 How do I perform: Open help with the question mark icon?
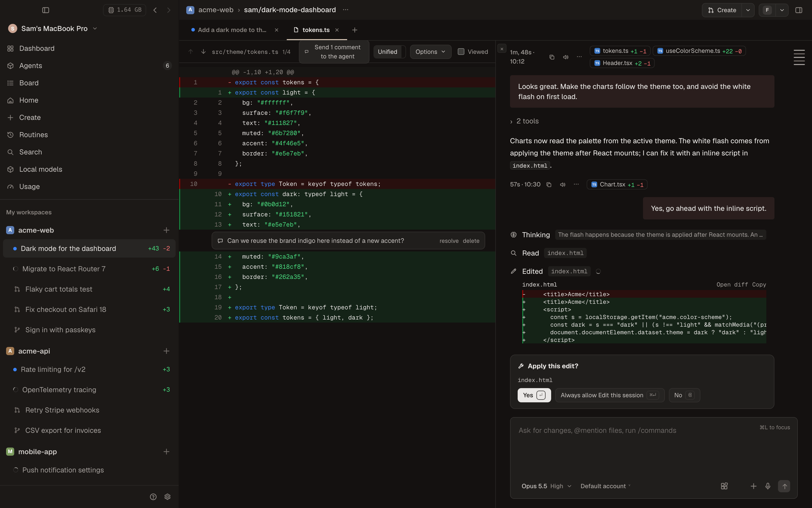pyautogui.click(x=153, y=497)
